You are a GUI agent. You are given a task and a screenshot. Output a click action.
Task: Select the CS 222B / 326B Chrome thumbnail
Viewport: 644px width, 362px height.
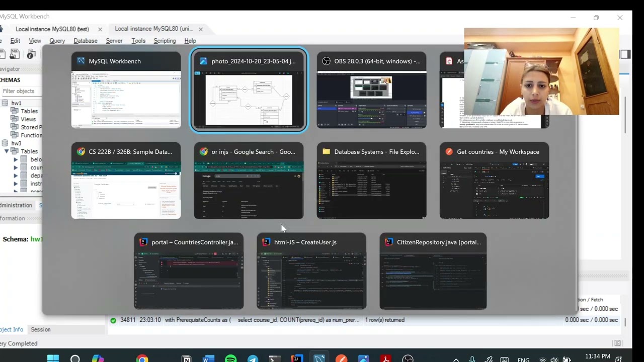click(126, 180)
